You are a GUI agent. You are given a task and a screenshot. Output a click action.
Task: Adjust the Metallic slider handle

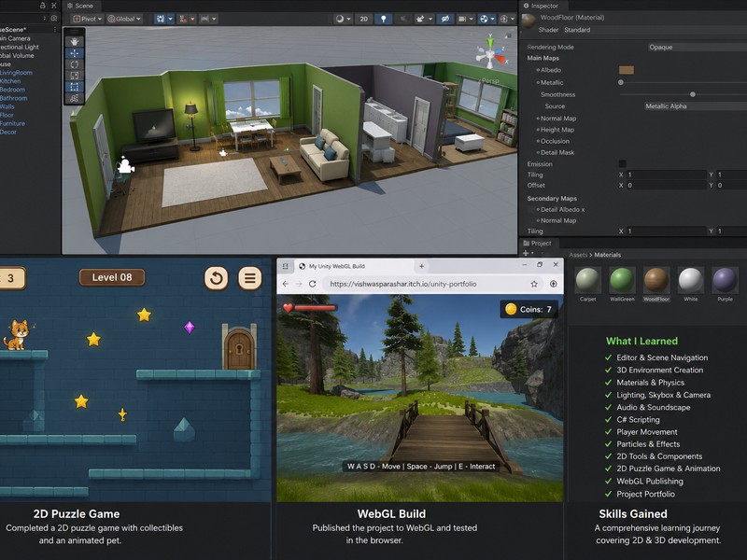click(x=621, y=82)
